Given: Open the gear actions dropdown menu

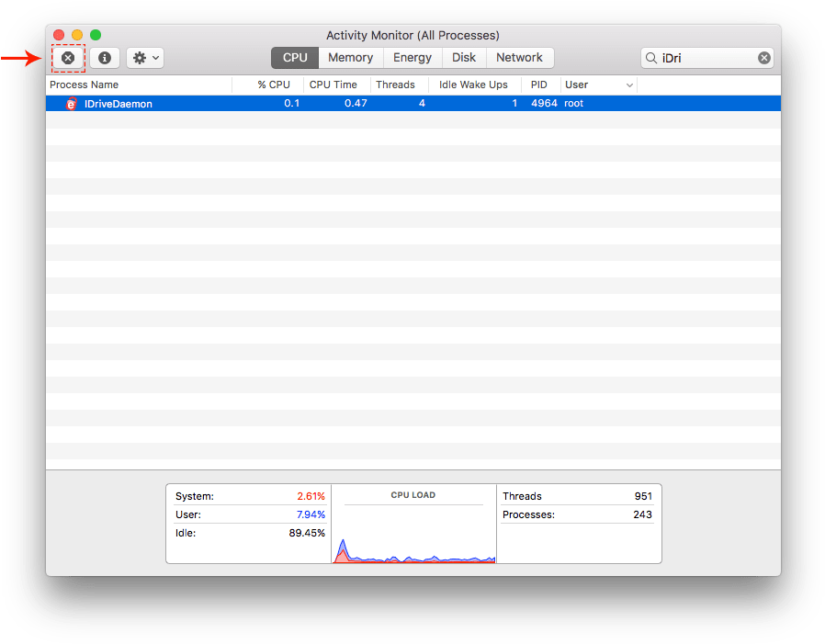Looking at the screenshot, I should click(145, 58).
